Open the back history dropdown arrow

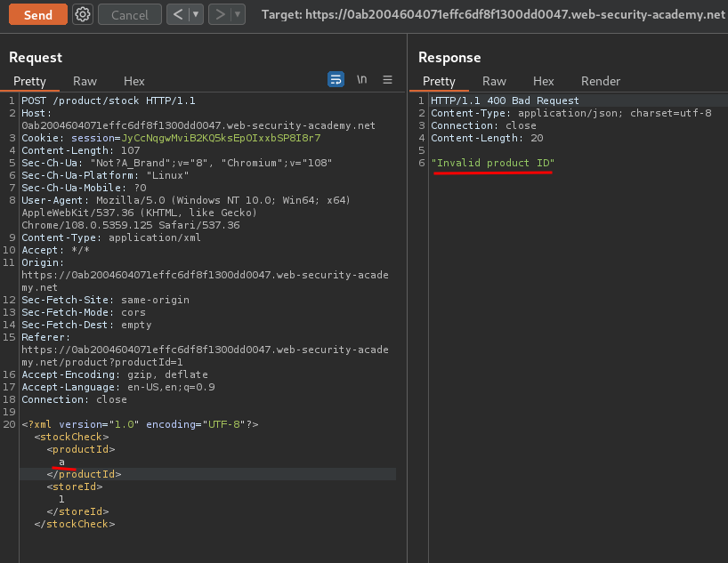click(196, 14)
